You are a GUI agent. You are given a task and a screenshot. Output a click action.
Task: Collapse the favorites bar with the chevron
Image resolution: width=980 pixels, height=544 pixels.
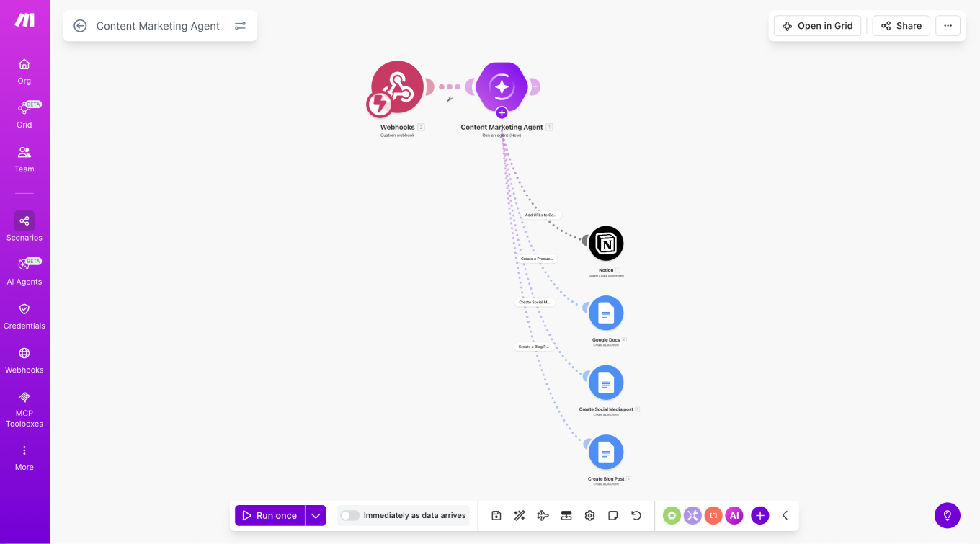[x=785, y=515]
